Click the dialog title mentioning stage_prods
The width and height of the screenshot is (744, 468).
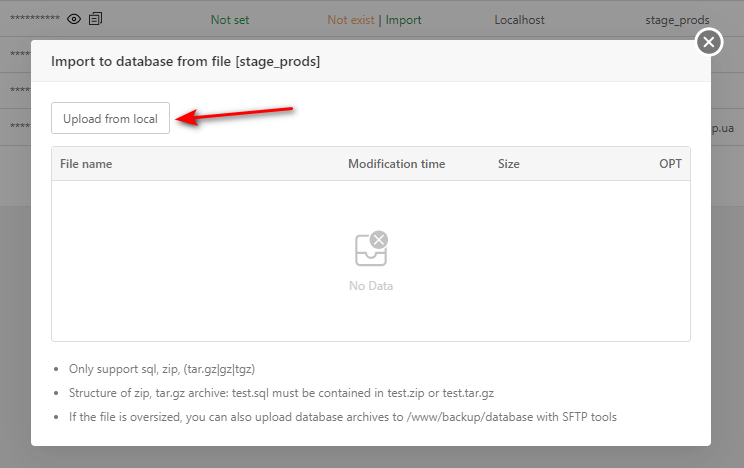tap(185, 62)
